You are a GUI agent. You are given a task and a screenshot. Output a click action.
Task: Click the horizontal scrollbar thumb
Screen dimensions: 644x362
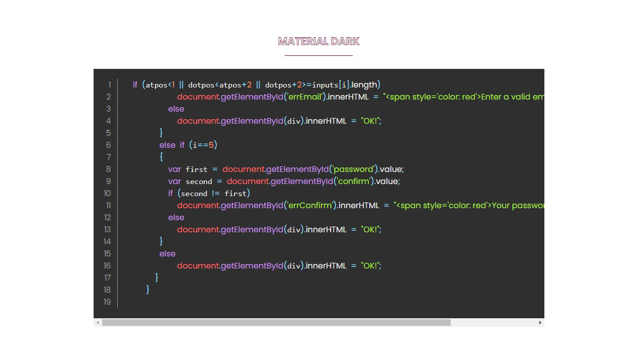coord(276,322)
